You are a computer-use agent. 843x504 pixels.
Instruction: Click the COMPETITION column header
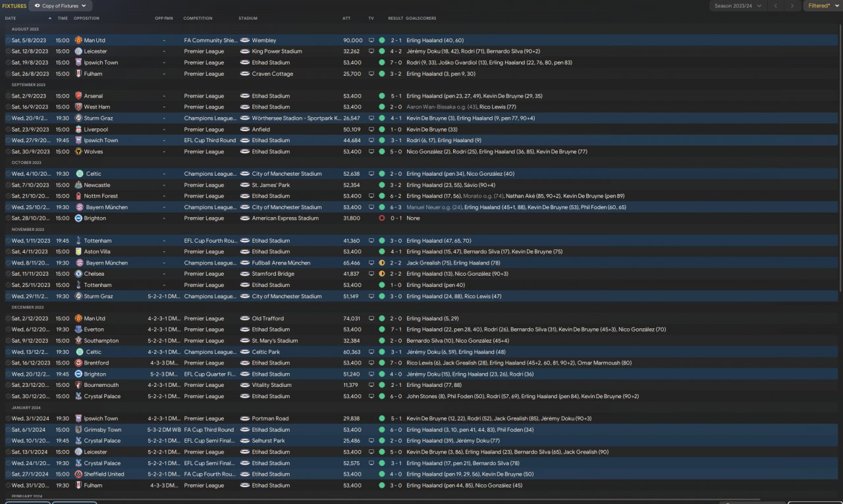click(198, 18)
